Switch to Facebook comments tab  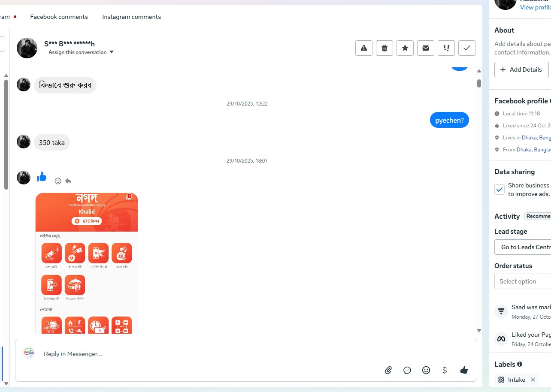[x=59, y=17]
